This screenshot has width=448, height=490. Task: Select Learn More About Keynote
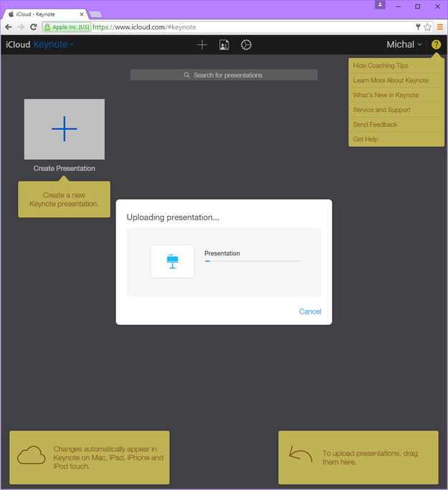tap(396, 80)
